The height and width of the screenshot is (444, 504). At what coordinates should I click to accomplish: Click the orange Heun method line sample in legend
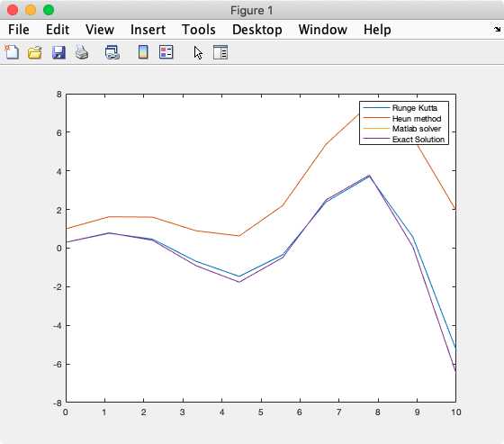point(376,118)
